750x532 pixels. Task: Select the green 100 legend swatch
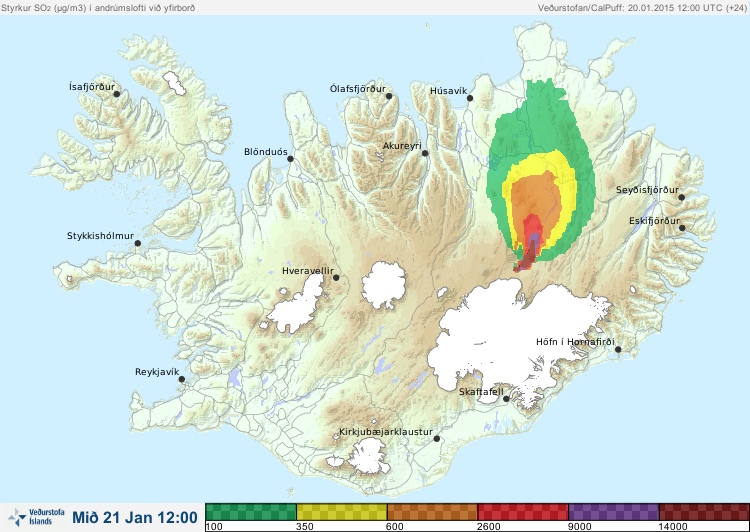[x=251, y=512]
